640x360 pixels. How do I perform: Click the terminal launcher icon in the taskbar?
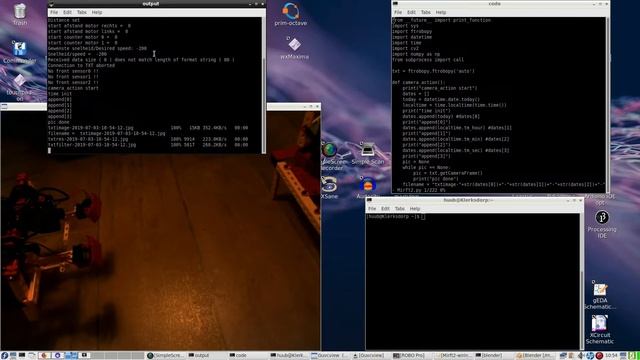coord(22,356)
